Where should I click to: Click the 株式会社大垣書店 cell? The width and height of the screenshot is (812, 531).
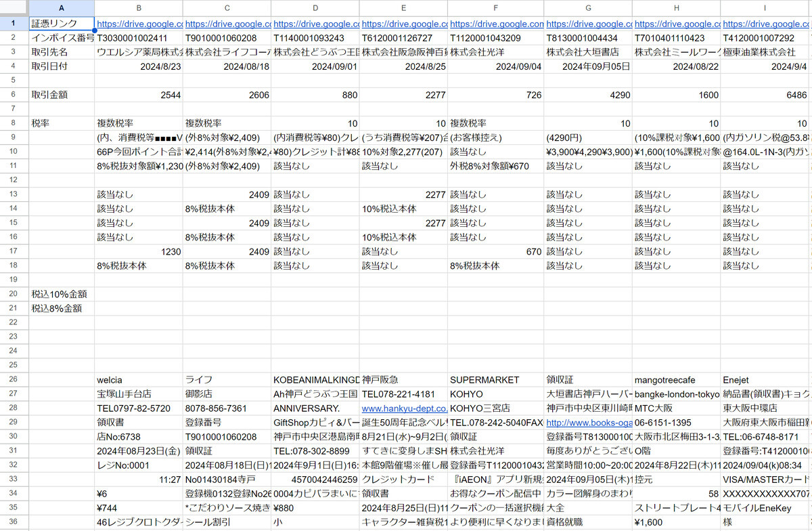coord(589,52)
